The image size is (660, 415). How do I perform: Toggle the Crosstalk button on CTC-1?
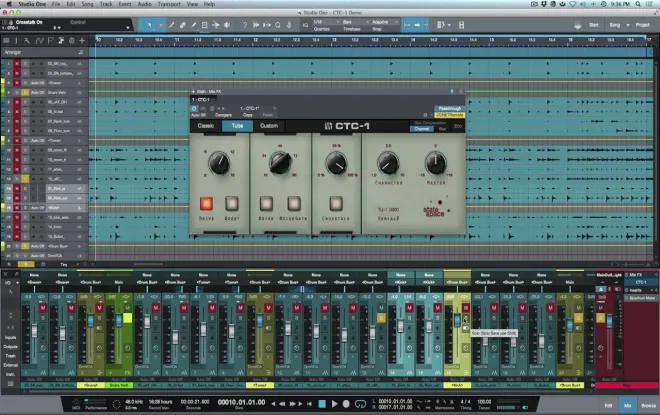coord(336,204)
